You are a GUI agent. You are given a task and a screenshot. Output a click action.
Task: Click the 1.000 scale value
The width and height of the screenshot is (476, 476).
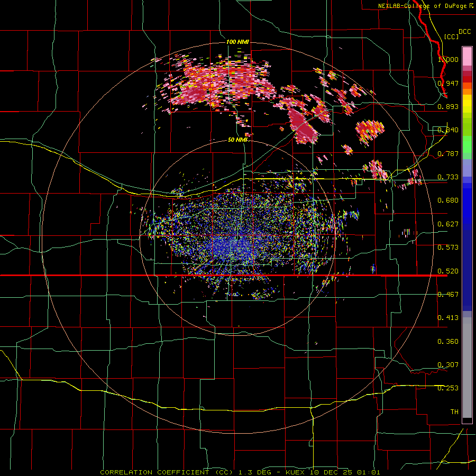click(x=448, y=59)
